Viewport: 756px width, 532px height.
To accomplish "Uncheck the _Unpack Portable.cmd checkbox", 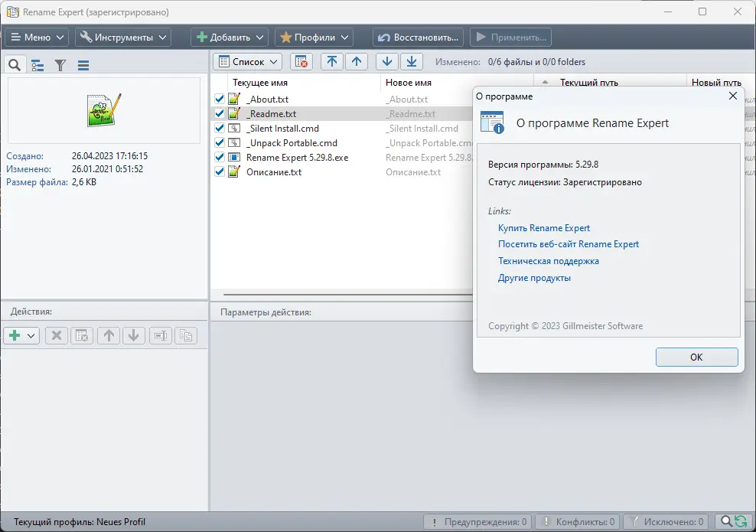I will click(x=220, y=142).
